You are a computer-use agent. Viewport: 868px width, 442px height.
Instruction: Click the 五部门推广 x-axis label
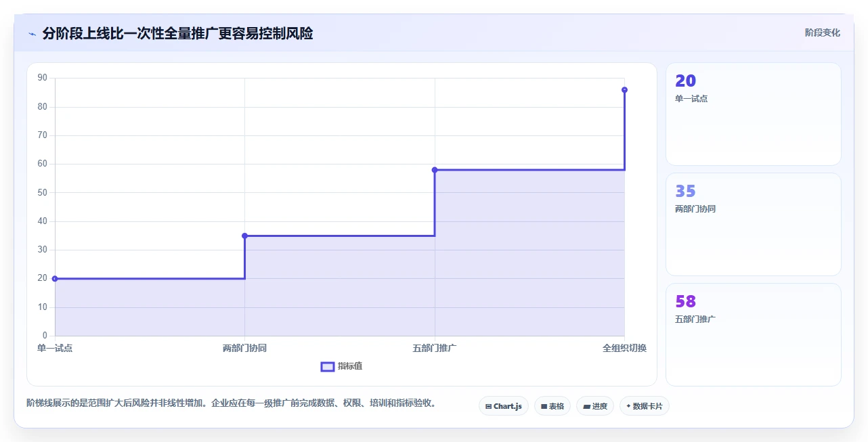click(435, 348)
